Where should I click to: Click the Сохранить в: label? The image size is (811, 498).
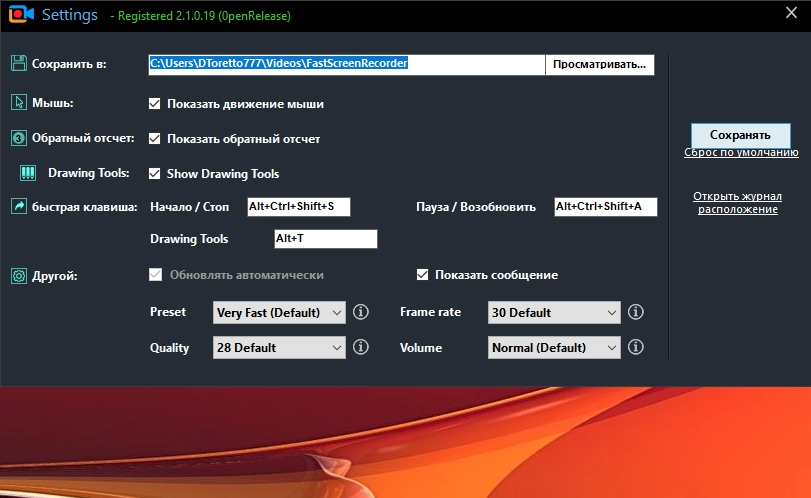coord(69,64)
